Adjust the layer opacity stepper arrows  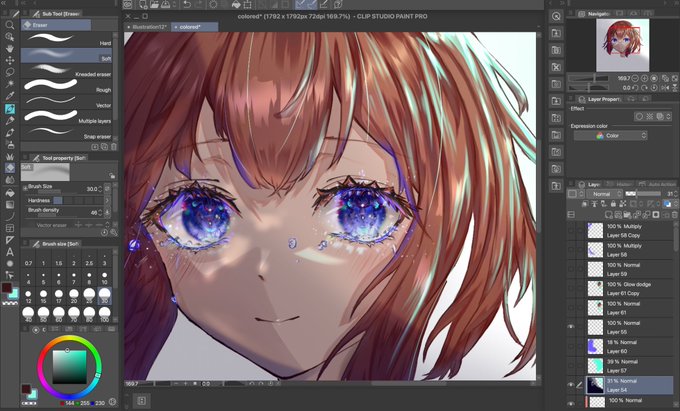676,194
